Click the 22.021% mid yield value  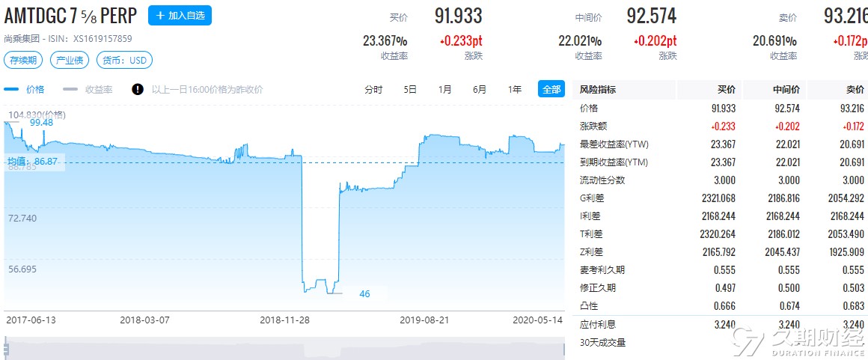580,41
